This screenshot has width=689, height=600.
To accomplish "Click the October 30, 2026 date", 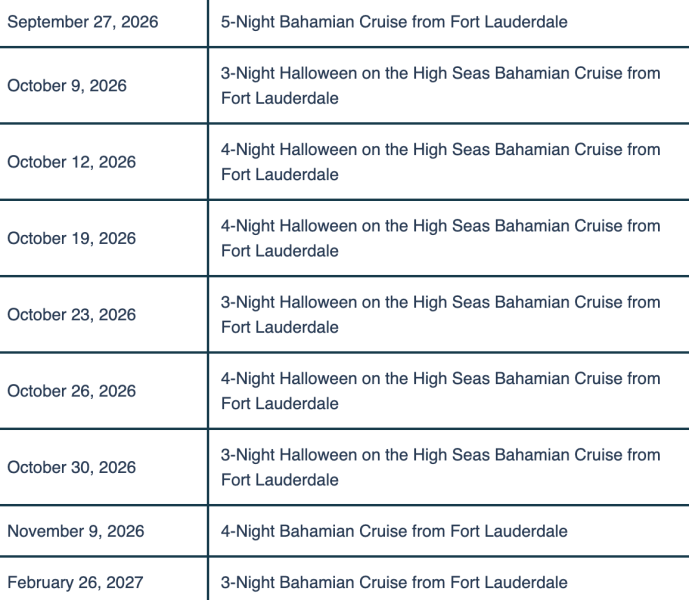I will [x=71, y=467].
